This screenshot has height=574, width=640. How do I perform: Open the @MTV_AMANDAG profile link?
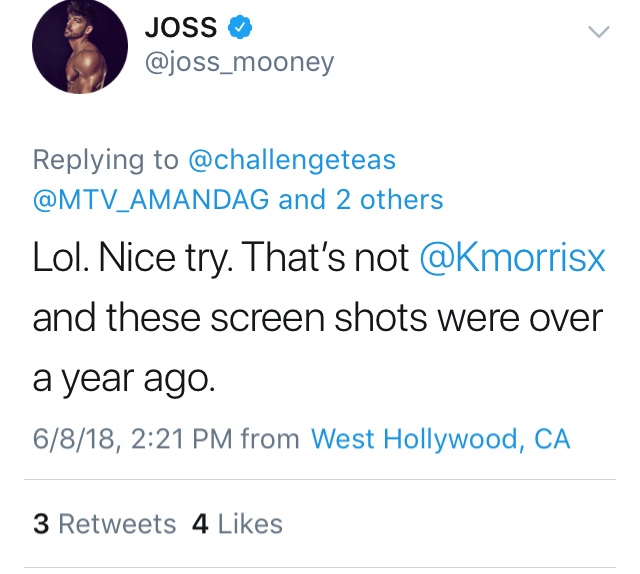click(x=151, y=200)
